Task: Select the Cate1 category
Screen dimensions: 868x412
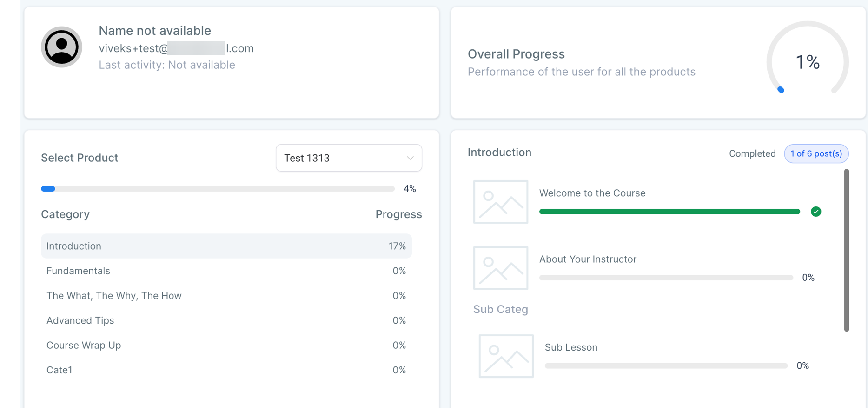Action: click(60, 370)
